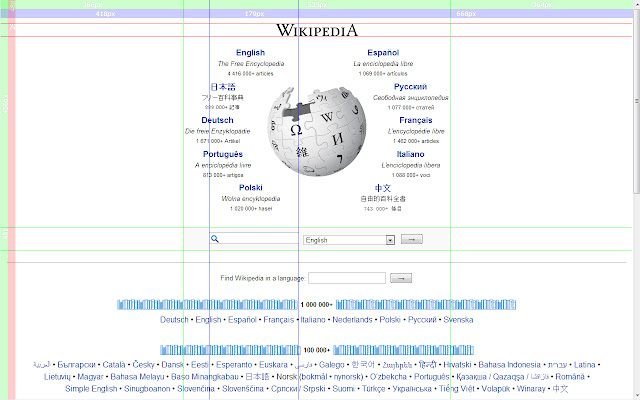Open Galego in the 100 000+ list

[x=331, y=364]
